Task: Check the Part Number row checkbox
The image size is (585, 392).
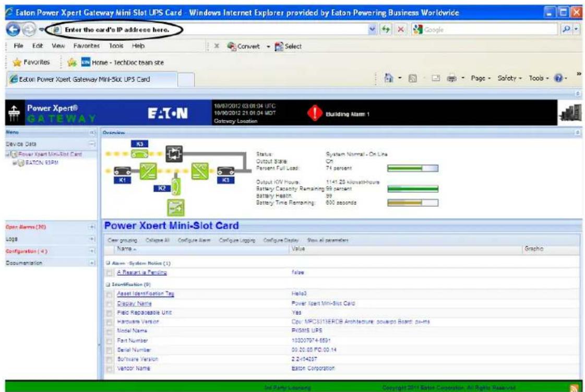Action: click(109, 341)
